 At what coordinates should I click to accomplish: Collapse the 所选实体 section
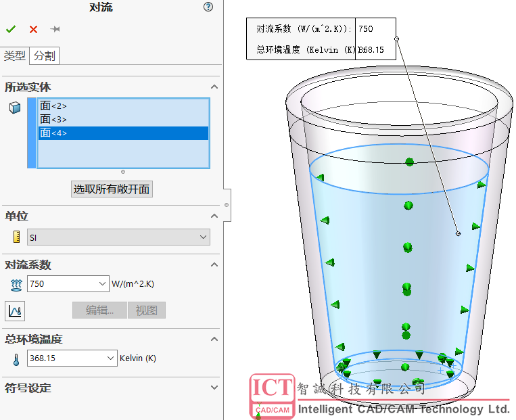pos(214,87)
